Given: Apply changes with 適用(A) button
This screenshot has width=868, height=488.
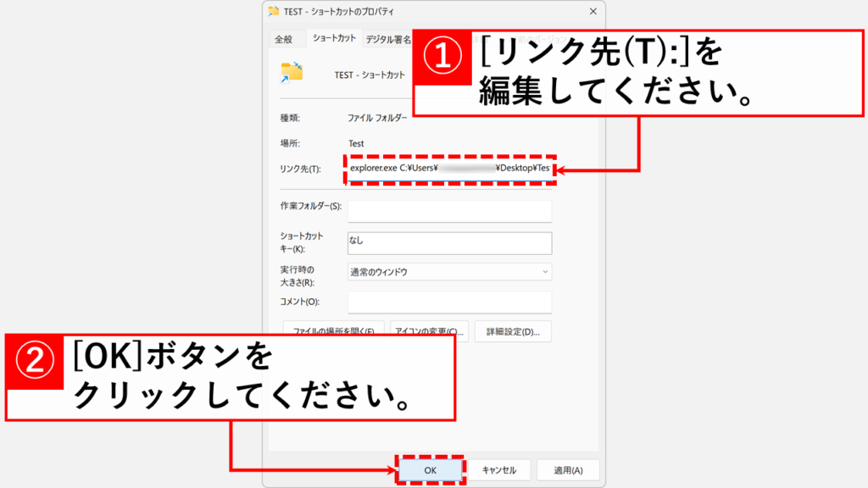Looking at the screenshot, I should coord(567,470).
